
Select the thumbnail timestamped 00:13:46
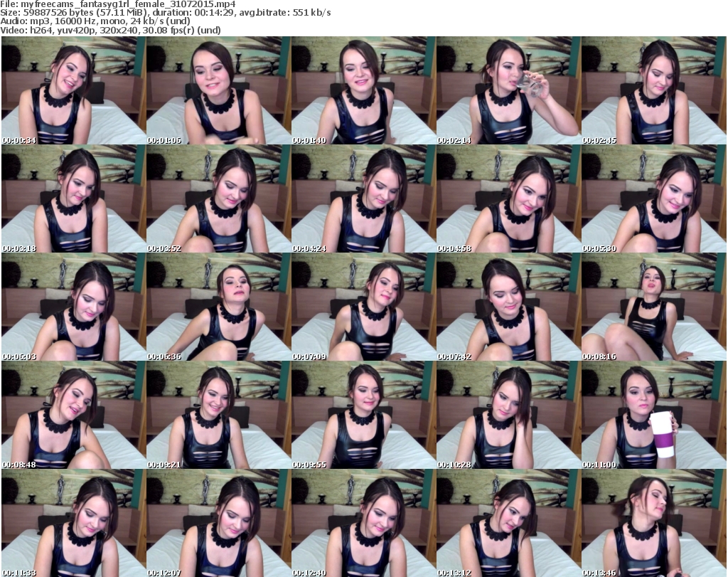[x=654, y=523]
